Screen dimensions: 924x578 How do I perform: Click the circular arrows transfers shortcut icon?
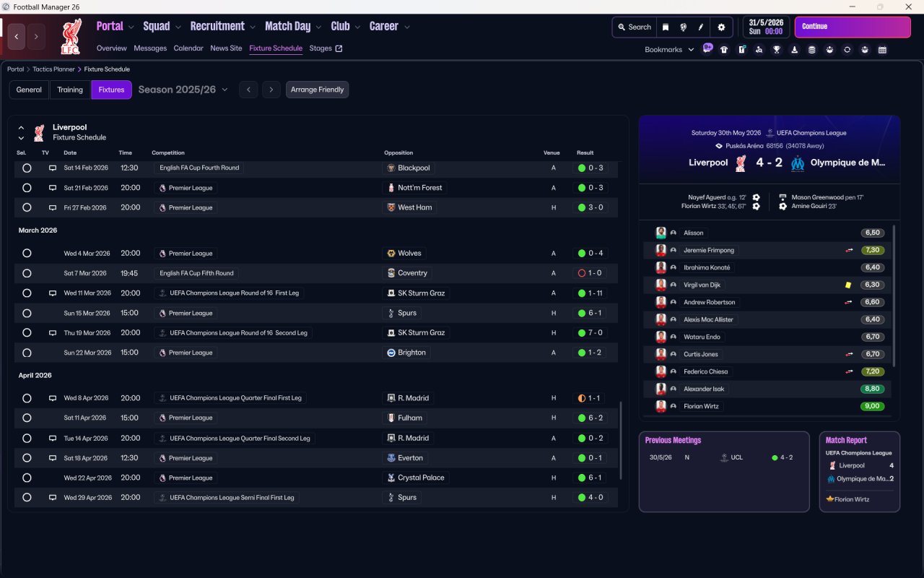pyautogui.click(x=847, y=50)
